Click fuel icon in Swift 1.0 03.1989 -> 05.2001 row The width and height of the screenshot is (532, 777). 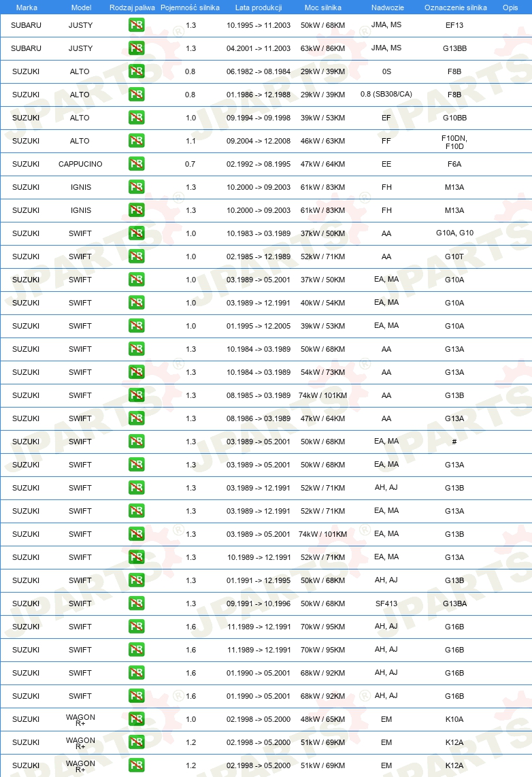pyautogui.click(x=136, y=280)
